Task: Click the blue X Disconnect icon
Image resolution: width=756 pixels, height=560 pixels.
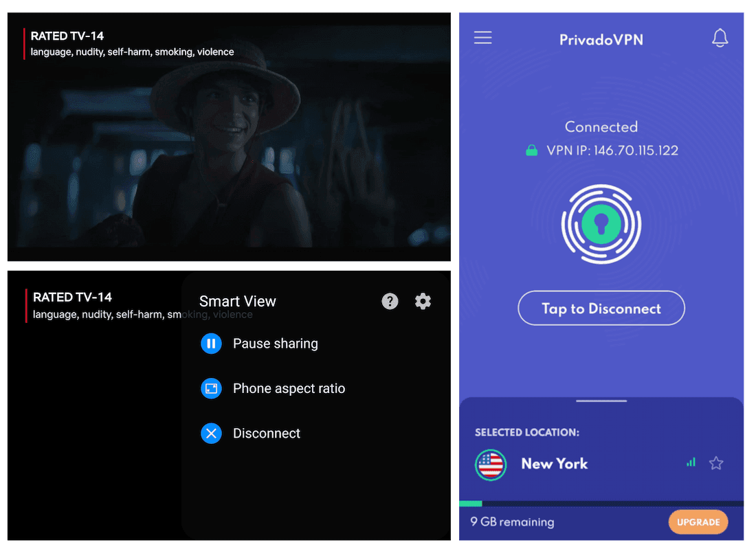Action: click(x=211, y=434)
